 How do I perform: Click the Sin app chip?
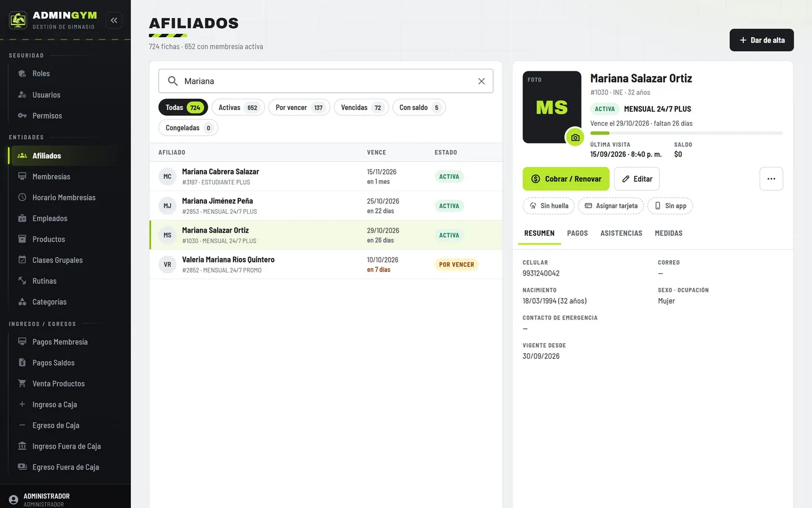tap(670, 206)
